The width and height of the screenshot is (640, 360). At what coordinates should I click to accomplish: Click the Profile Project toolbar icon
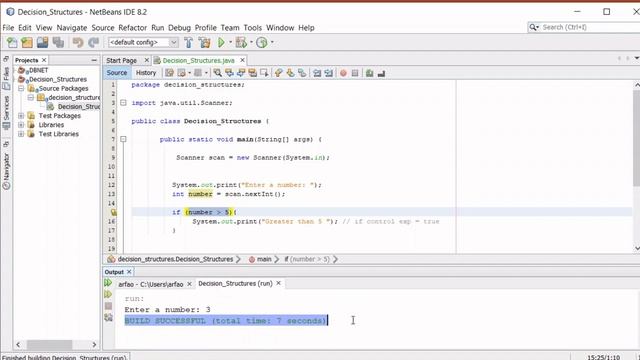(x=262, y=42)
